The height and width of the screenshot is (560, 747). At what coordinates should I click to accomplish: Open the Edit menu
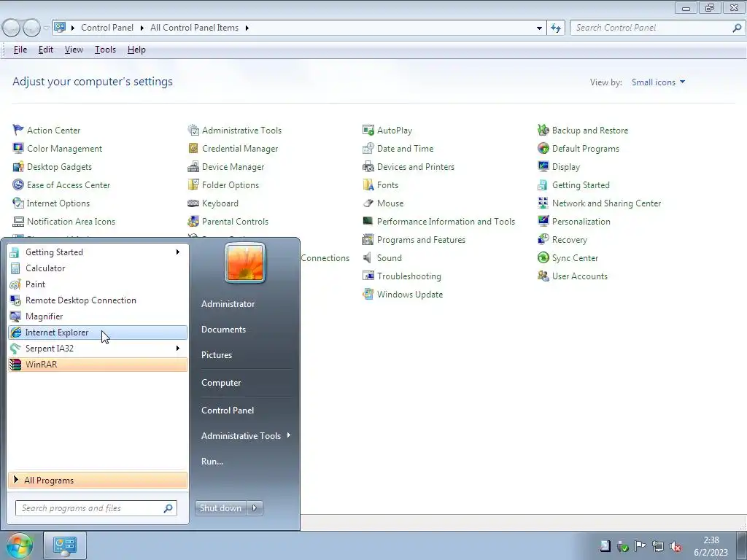[x=46, y=50]
